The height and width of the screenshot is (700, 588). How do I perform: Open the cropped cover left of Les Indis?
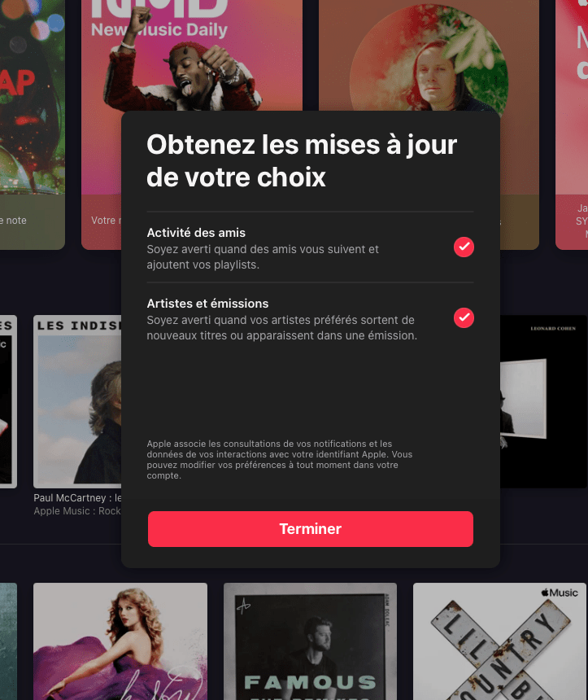click(x=8, y=402)
